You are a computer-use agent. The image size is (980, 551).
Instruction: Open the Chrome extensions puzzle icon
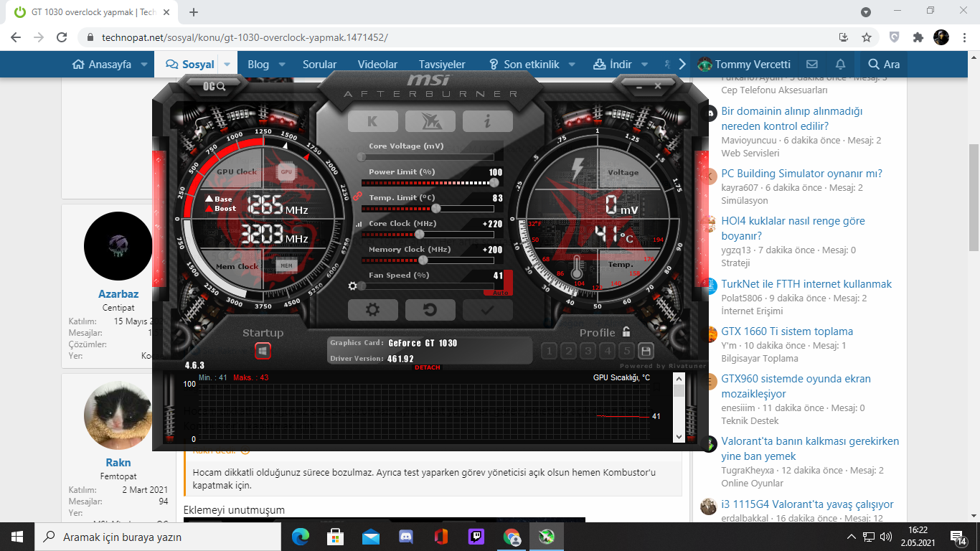click(x=918, y=37)
